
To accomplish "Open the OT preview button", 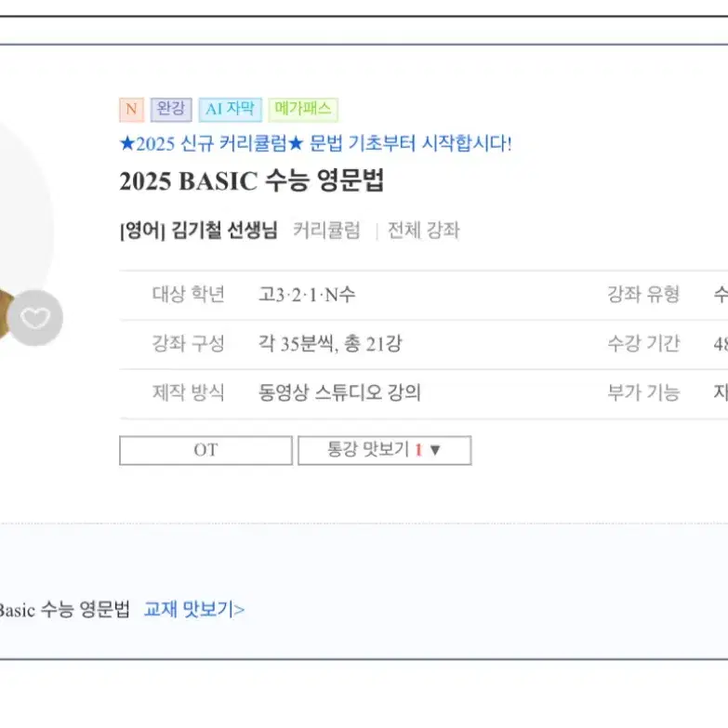I will tap(205, 450).
